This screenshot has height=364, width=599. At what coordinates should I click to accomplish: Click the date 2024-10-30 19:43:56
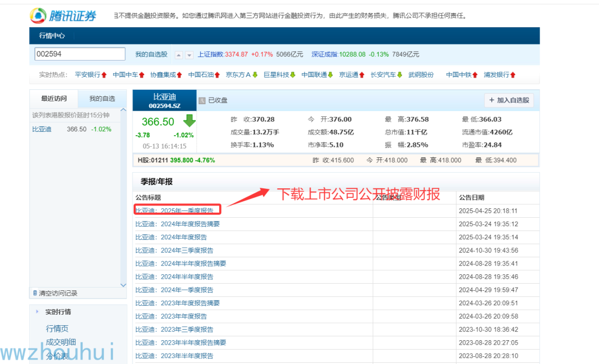488,250
